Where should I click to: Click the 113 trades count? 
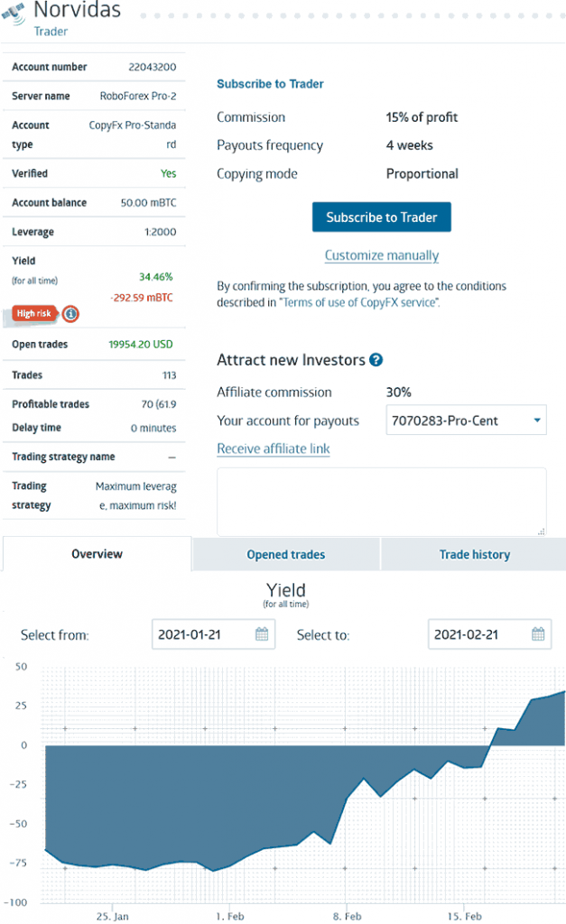click(x=169, y=375)
